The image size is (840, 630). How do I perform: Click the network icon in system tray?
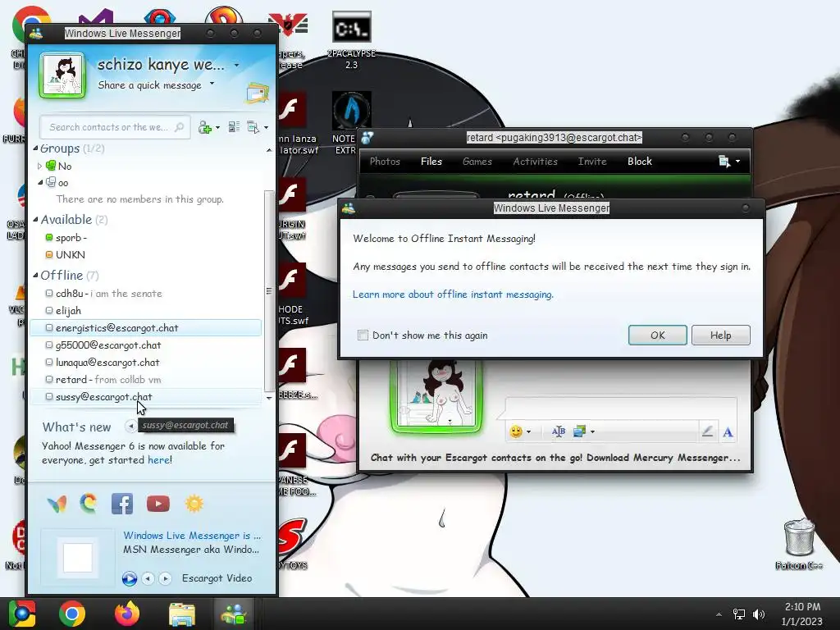(739, 614)
